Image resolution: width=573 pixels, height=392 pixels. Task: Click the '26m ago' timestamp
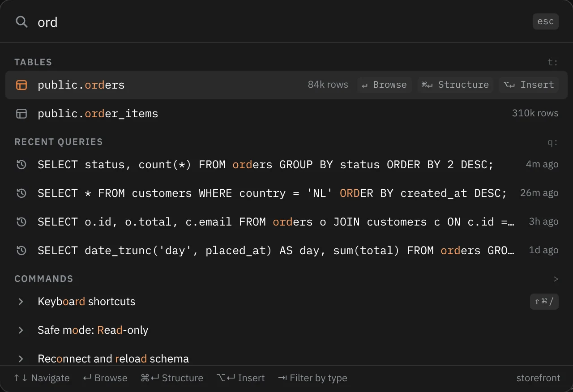pos(539,193)
